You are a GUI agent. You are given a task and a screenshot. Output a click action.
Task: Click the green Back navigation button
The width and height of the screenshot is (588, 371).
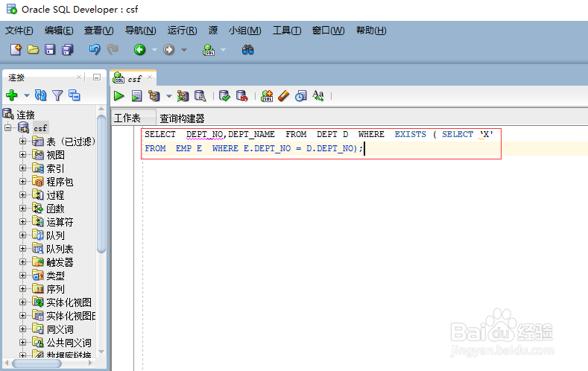[x=140, y=49]
